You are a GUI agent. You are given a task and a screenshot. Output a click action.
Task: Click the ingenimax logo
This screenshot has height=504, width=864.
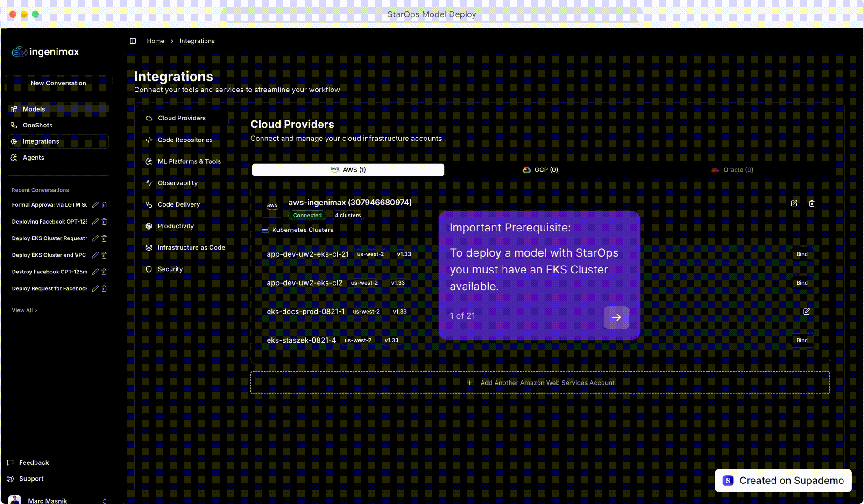click(x=45, y=52)
